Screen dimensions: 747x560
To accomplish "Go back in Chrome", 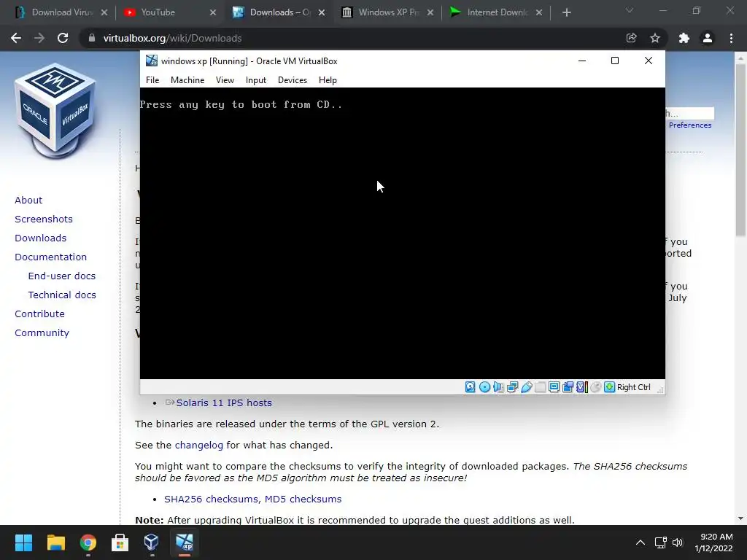I will (x=16, y=38).
